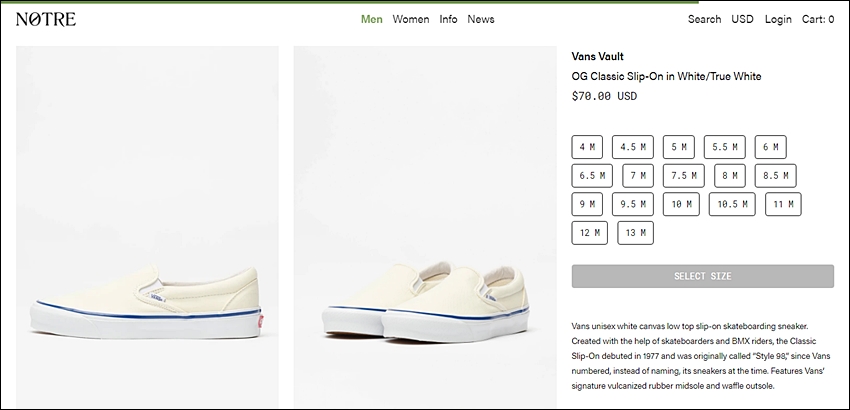Open the Men menu
The image size is (850, 410).
(371, 19)
